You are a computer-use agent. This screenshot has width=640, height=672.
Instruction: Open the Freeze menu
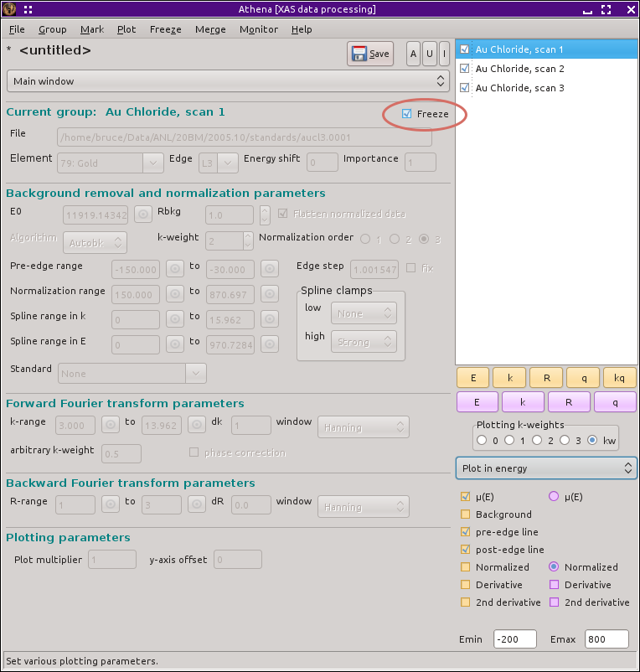pyautogui.click(x=165, y=29)
